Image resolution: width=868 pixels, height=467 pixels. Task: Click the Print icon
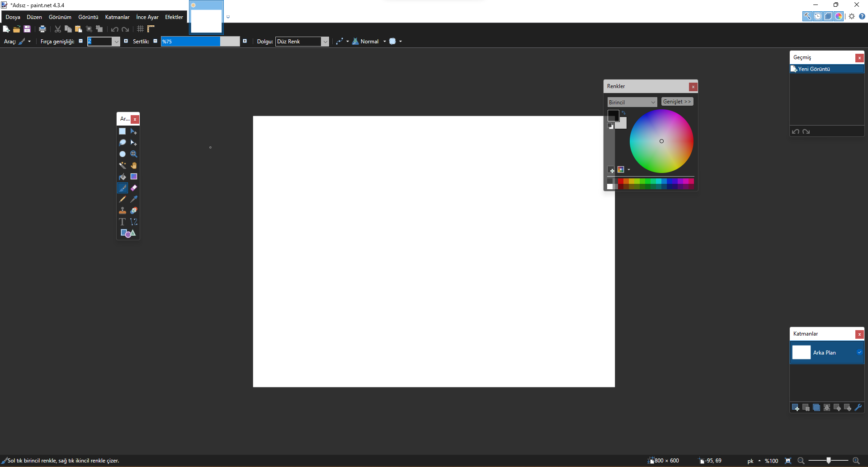[x=42, y=29]
